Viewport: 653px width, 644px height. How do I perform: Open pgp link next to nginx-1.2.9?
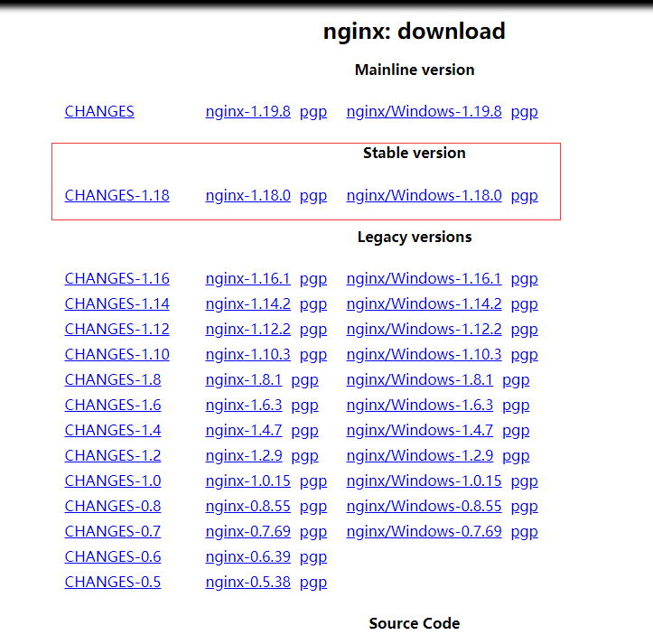tap(304, 456)
